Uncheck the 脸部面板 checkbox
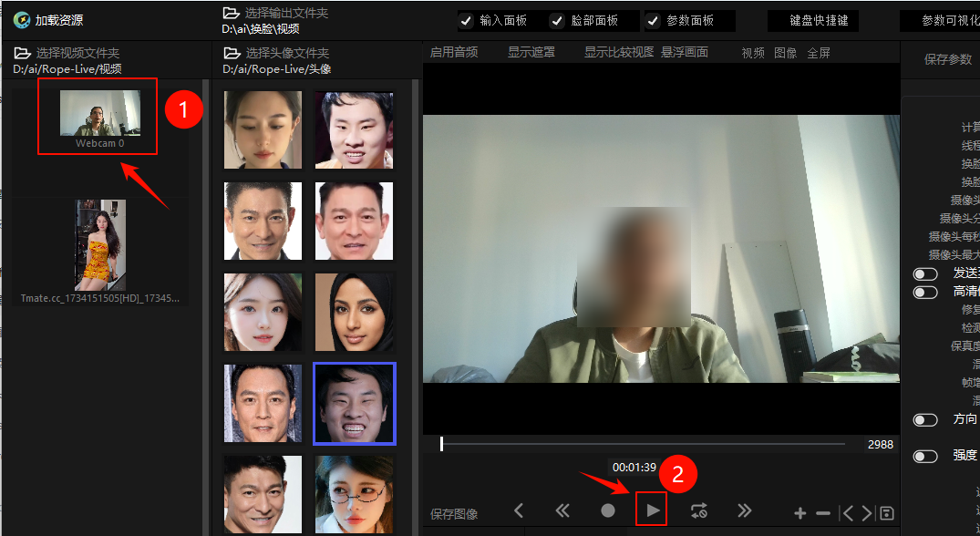The image size is (980, 536). point(557,21)
